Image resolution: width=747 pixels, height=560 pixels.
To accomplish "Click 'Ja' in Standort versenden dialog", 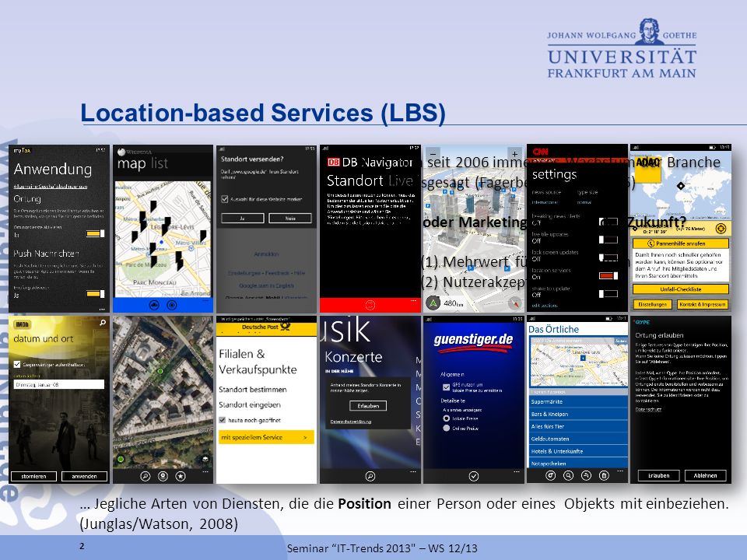I will tap(243, 218).
